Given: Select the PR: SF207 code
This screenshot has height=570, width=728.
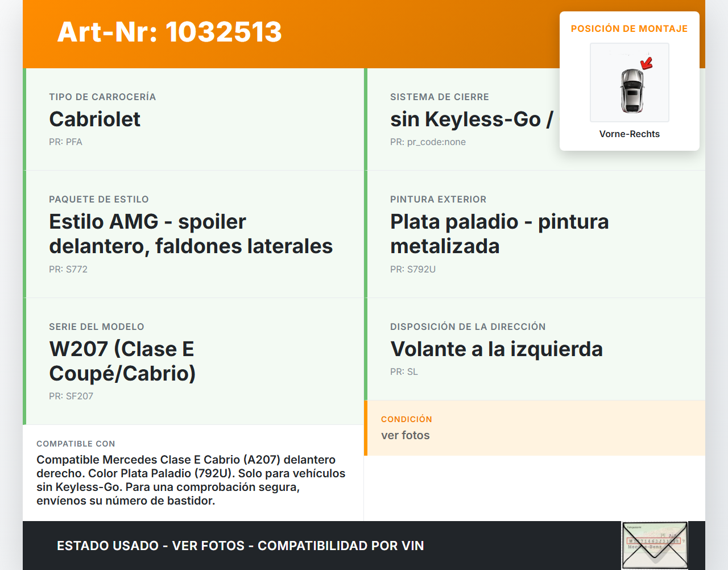Looking at the screenshot, I should (71, 396).
